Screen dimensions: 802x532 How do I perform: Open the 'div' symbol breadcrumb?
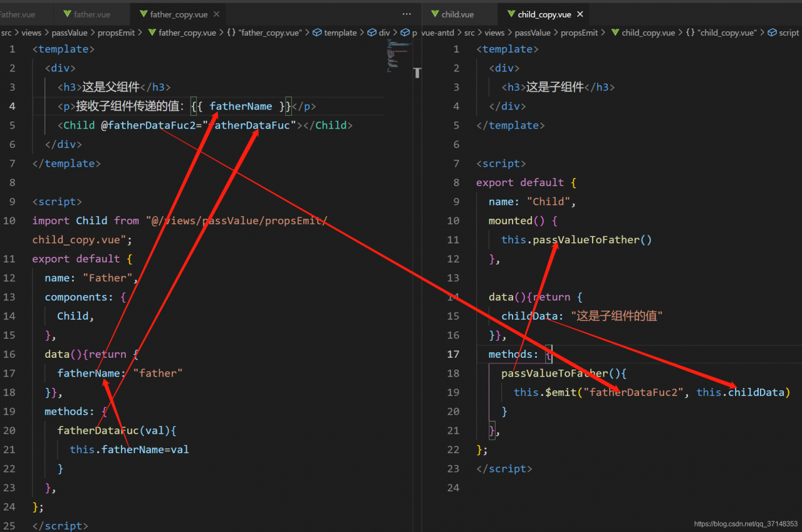tap(379, 33)
